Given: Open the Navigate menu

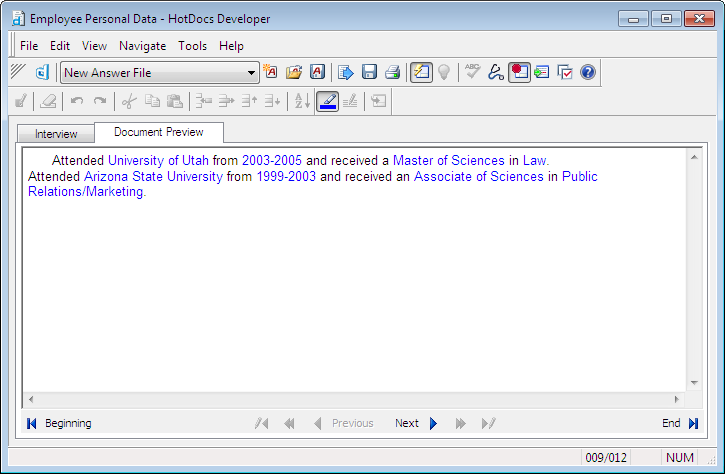Looking at the screenshot, I should tap(142, 46).
